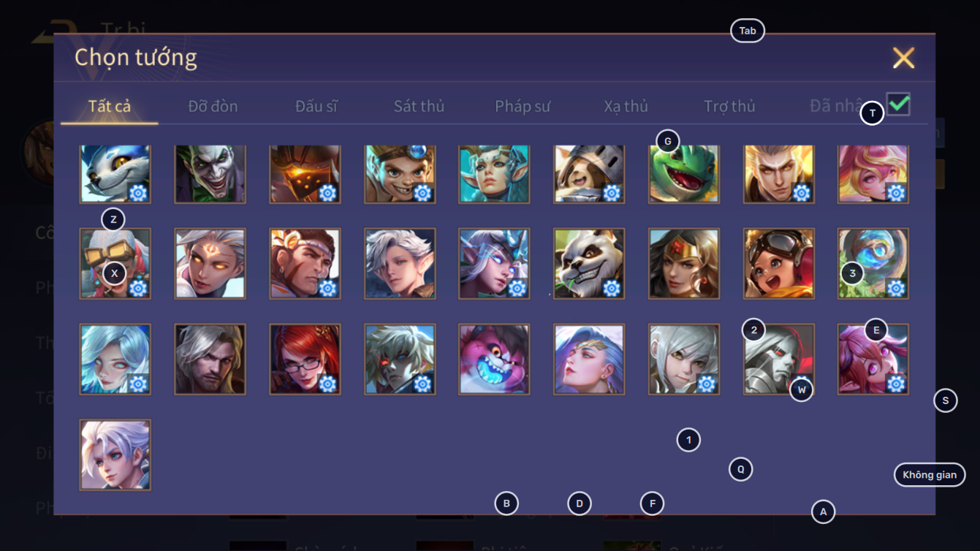
Task: Select the purple grinning cat hero
Action: [x=495, y=360]
